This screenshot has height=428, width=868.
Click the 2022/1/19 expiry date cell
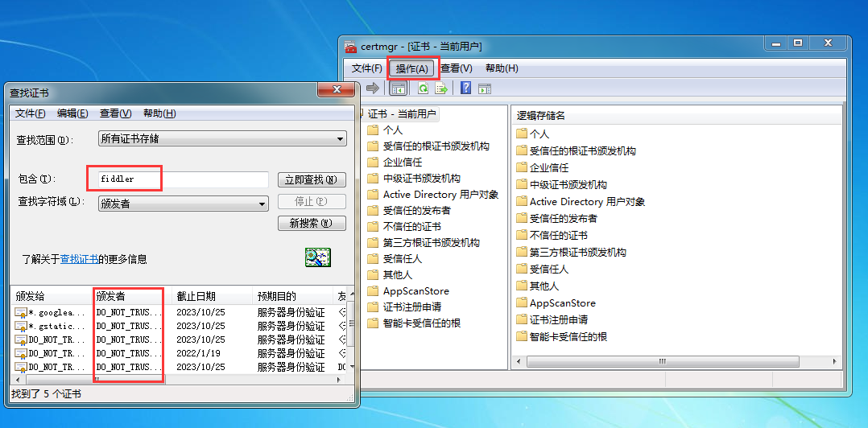point(196,353)
